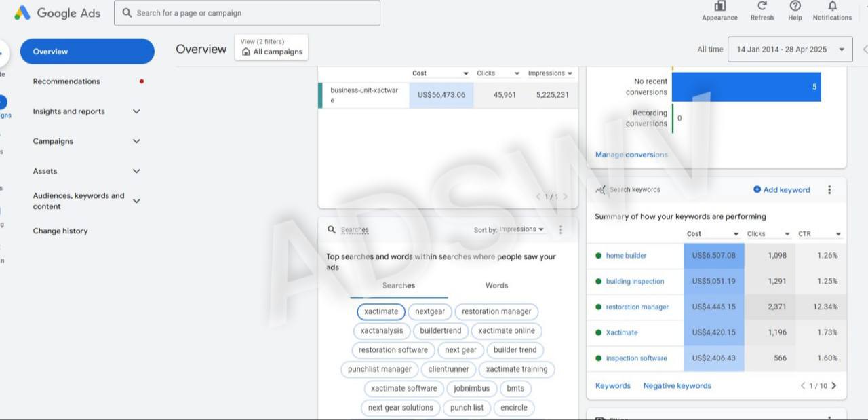This screenshot has width=868, height=420.
Task: Click the business-unit-xactware campaign row name
Action: pos(364,95)
